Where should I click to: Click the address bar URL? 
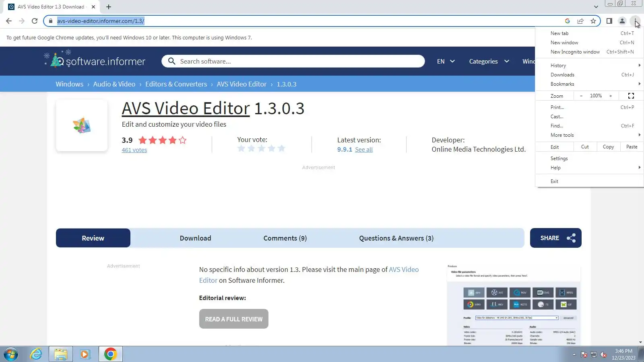click(x=101, y=21)
